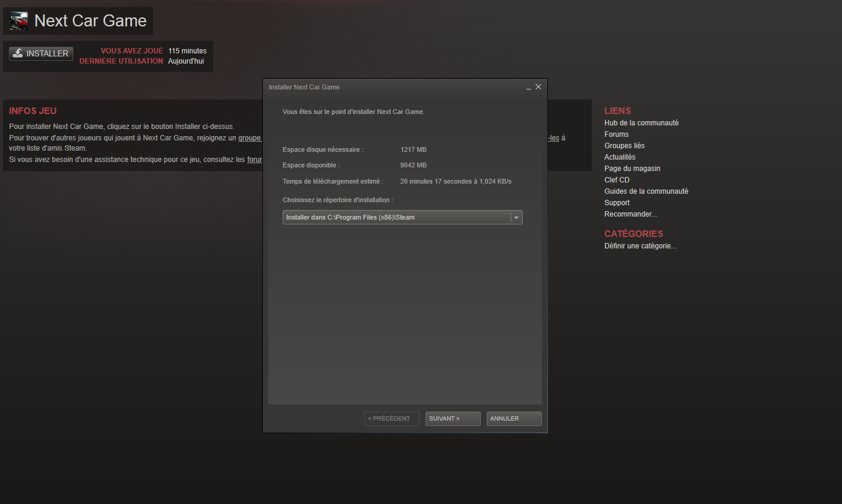Image resolution: width=842 pixels, height=504 pixels.
Task: Click the underlined 'forur' link in Infos Jeu
Action: click(254, 160)
